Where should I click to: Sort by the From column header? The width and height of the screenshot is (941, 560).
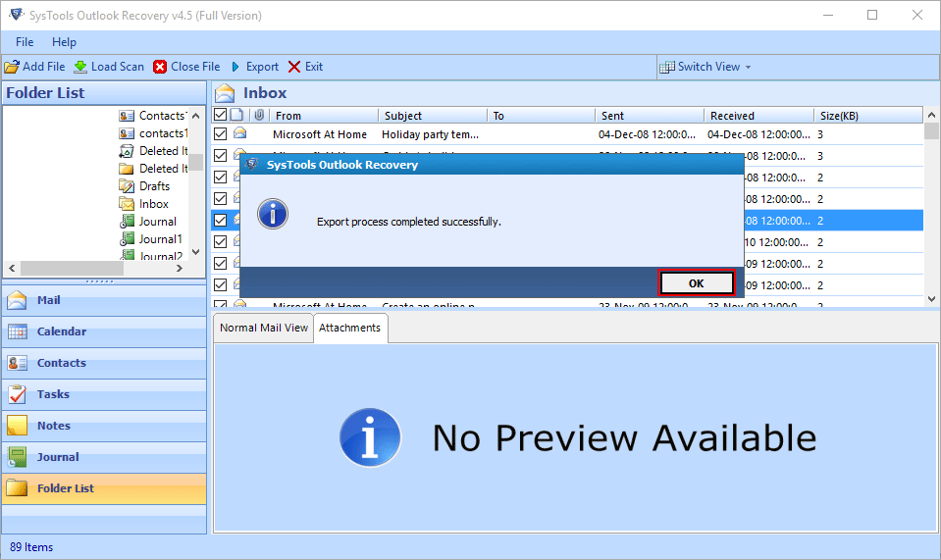[x=324, y=115]
